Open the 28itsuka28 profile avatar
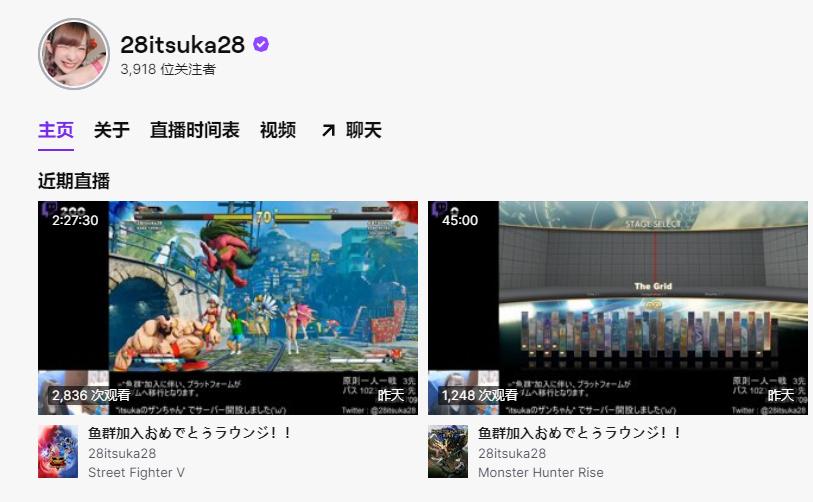 (74, 54)
